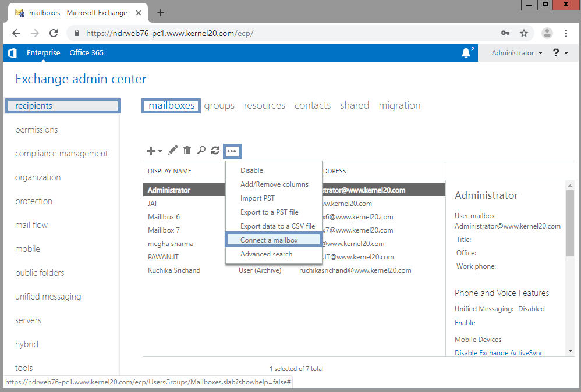Delete the selected mailbox with the trash icon
This screenshot has height=392, width=581.
(x=187, y=150)
